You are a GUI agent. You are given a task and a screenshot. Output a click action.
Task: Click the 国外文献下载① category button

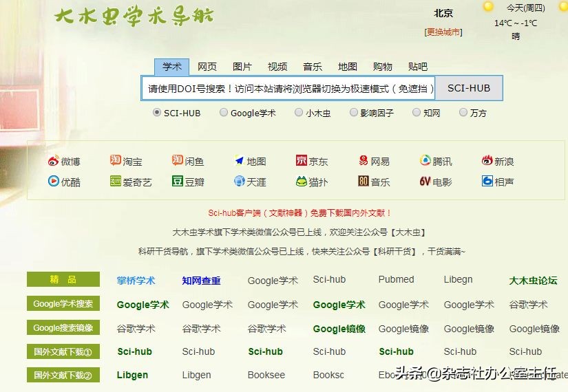(x=63, y=351)
